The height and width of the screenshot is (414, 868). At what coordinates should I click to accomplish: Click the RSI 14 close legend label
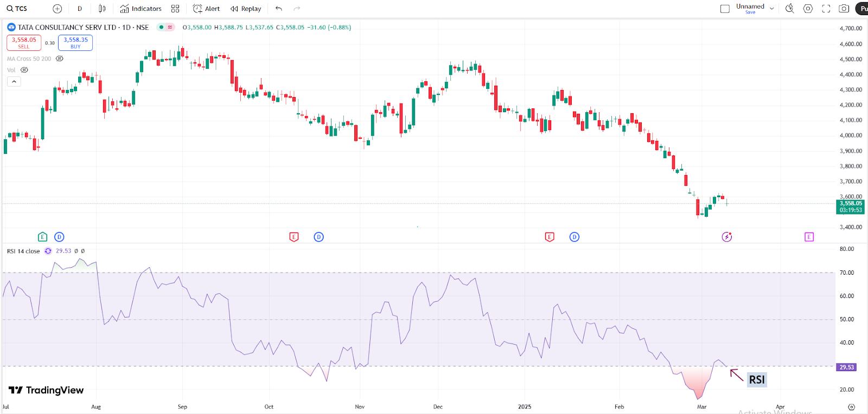[x=23, y=251]
